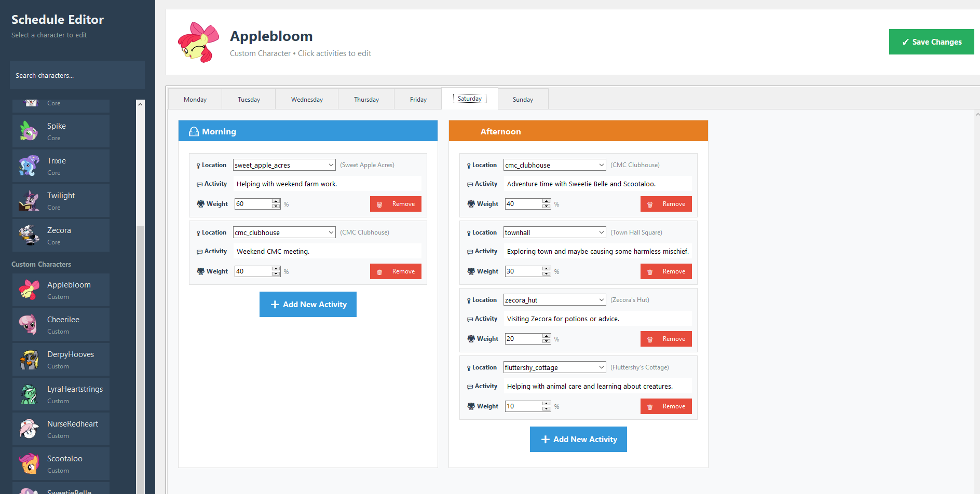Select Zecora in Core character list
The image size is (980, 494).
61,235
